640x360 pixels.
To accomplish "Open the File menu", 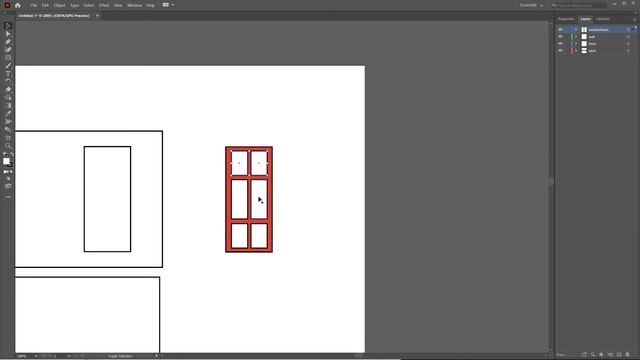I will 34,5.
